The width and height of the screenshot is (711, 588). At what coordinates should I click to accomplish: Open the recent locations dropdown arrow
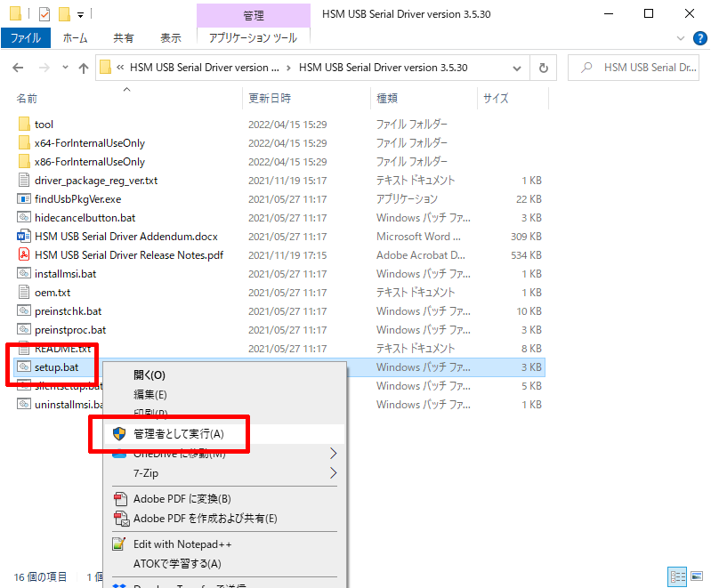coord(65,68)
